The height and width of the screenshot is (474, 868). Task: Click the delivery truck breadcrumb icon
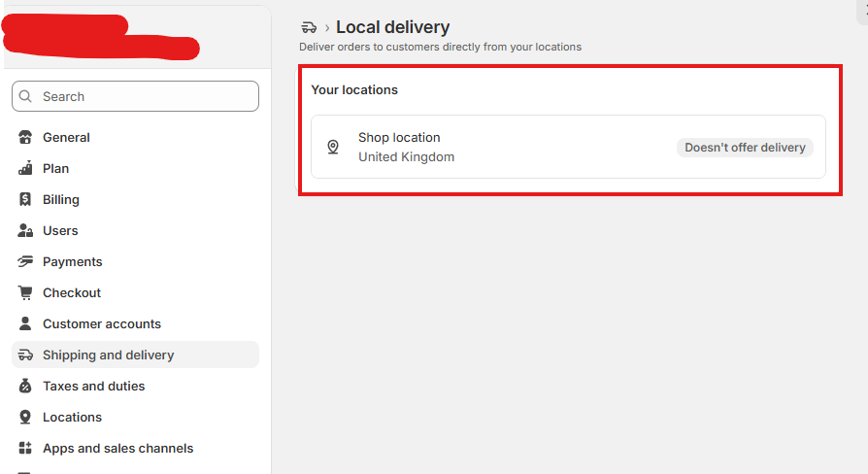coord(309,27)
